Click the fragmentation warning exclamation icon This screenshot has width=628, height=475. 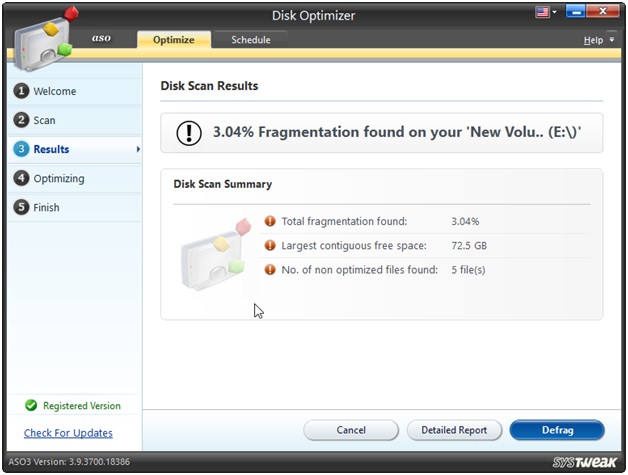pos(189,133)
